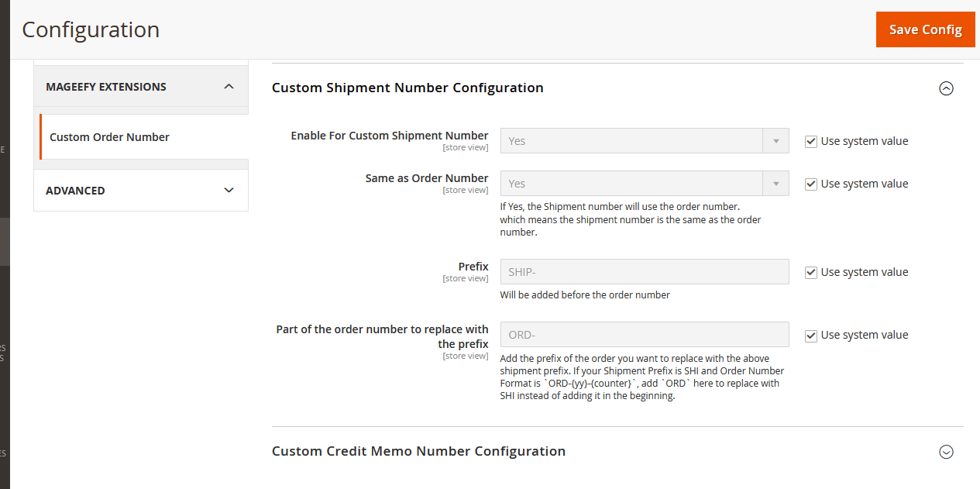Click the Custom Shipment Number Configuration heading
This screenshot has width=980, height=489.
point(407,88)
